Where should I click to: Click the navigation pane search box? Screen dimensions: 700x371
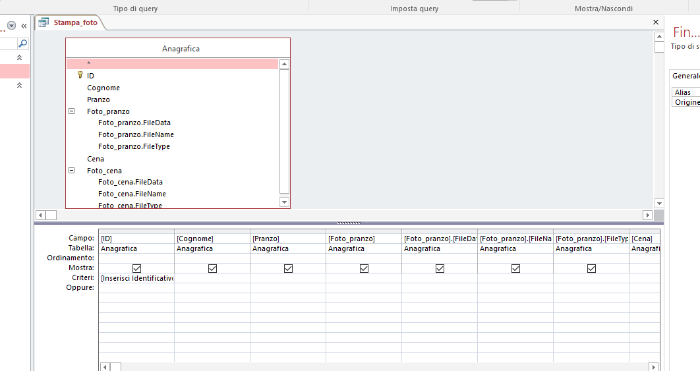pos(8,43)
